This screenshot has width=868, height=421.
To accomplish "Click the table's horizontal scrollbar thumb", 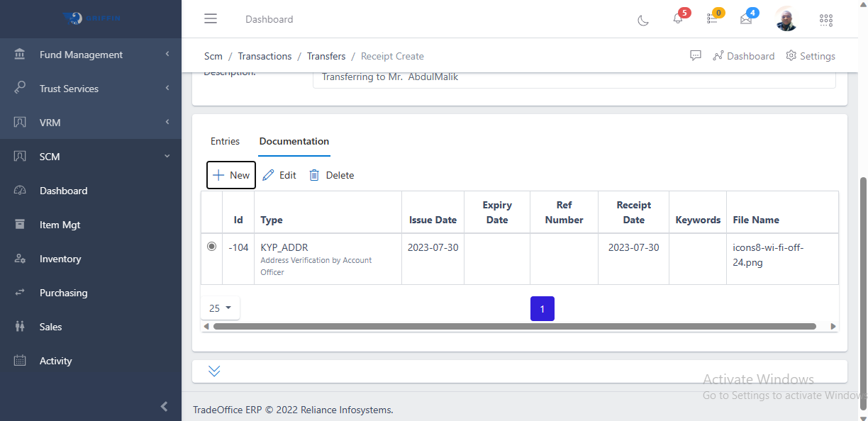I will [x=514, y=327].
